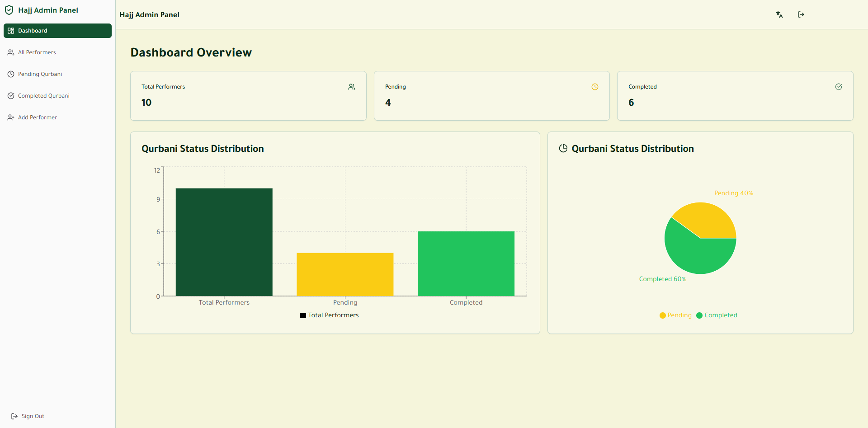
Task: Click the check icon beside Completed Qurbani
Action: point(11,95)
